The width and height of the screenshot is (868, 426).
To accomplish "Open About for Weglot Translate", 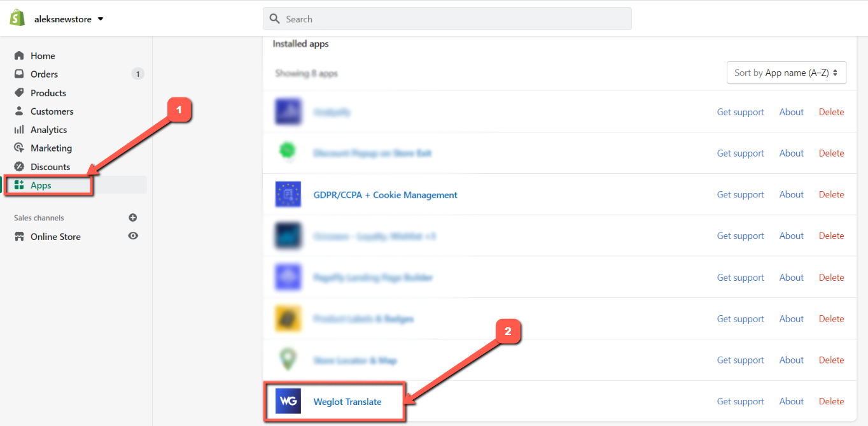I will click(x=792, y=401).
